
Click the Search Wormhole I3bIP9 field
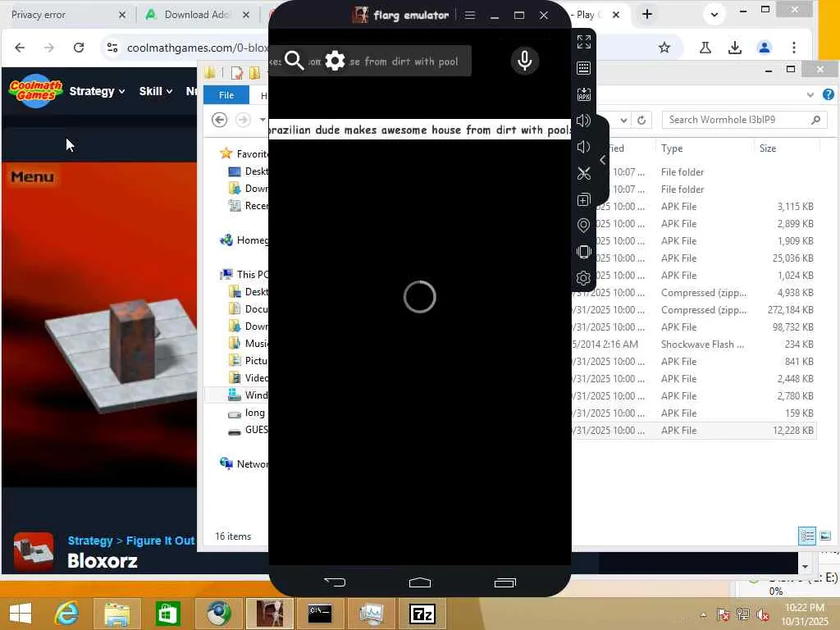(x=745, y=120)
